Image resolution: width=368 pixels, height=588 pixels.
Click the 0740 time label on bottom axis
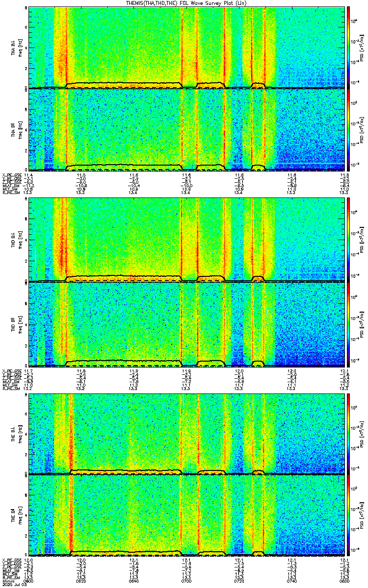coord(292,580)
